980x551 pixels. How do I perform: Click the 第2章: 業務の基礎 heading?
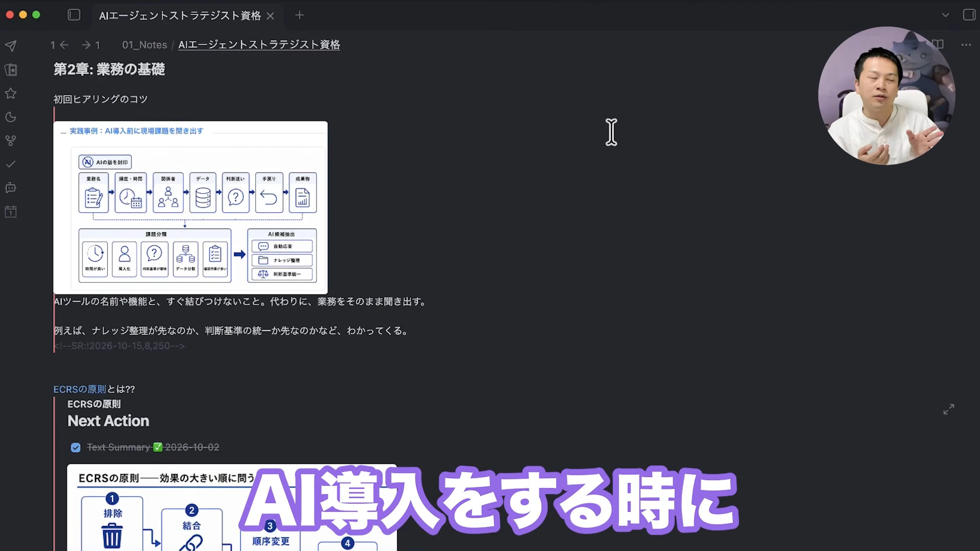[x=109, y=69]
